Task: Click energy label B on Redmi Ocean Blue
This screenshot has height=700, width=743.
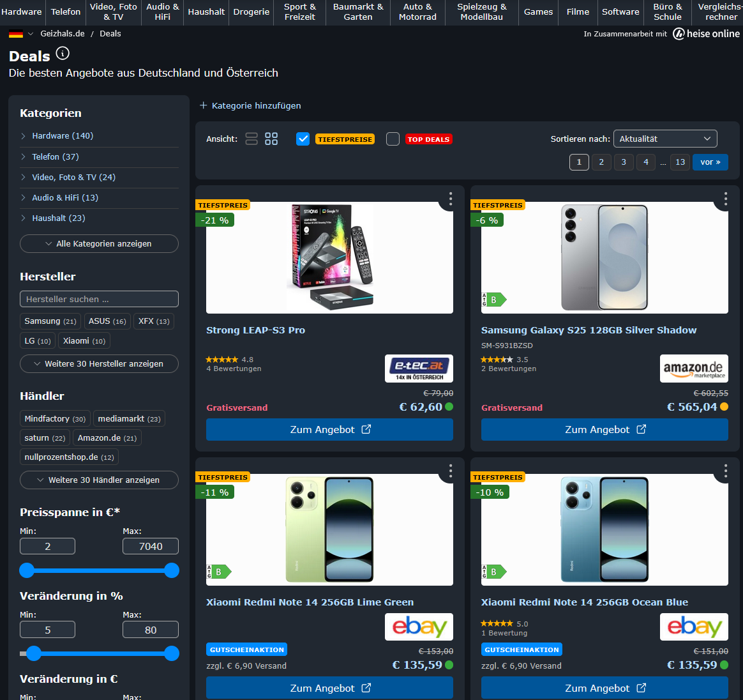Action: click(x=494, y=572)
